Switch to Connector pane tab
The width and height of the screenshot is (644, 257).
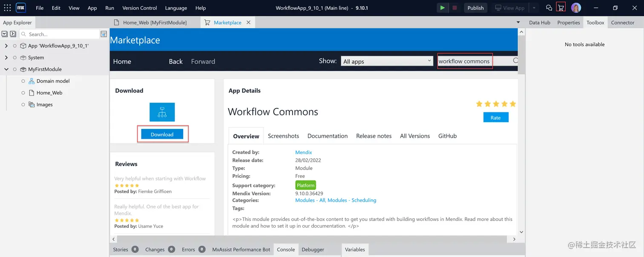click(x=623, y=23)
